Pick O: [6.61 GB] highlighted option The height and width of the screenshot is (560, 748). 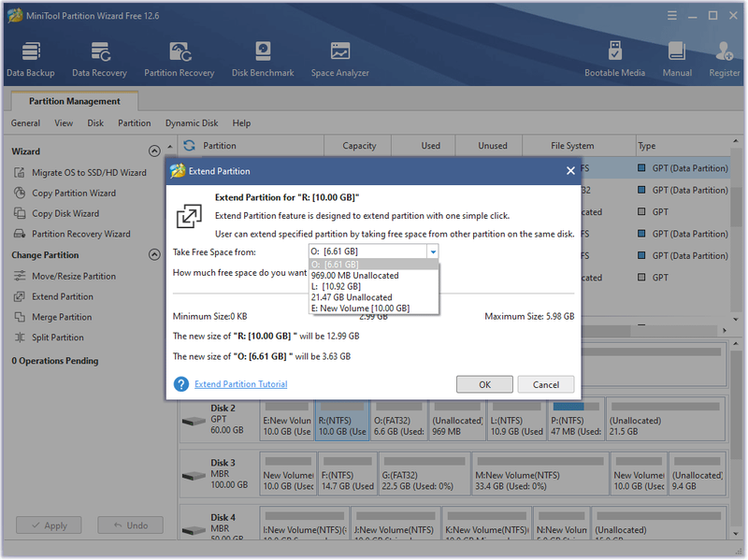[373, 265]
